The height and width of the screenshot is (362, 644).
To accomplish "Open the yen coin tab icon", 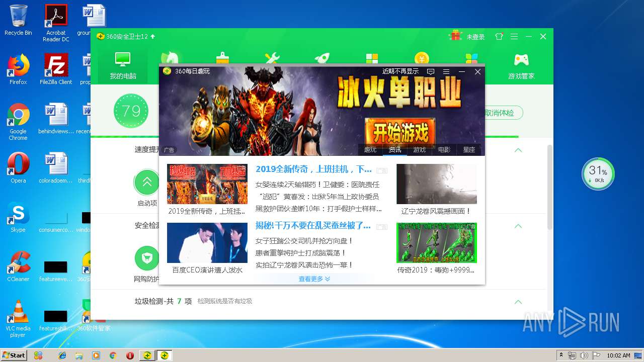I will [422, 57].
